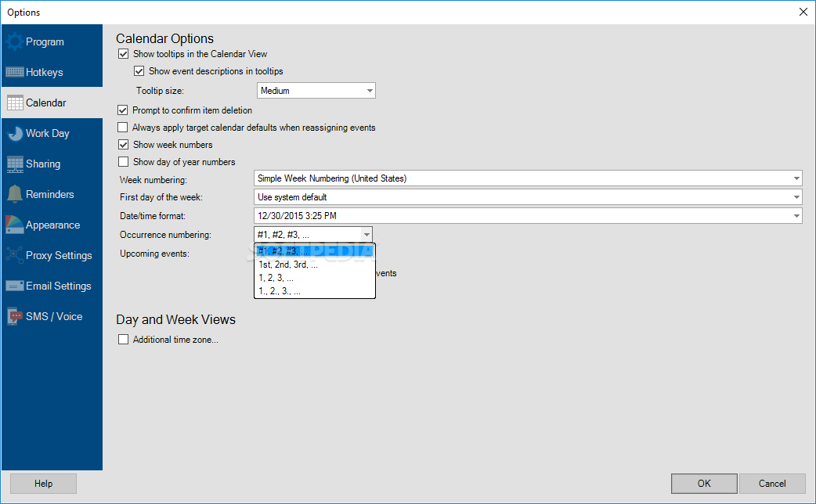The image size is (816, 504).
Task: Click the Program gear icon
Action: (x=15, y=41)
